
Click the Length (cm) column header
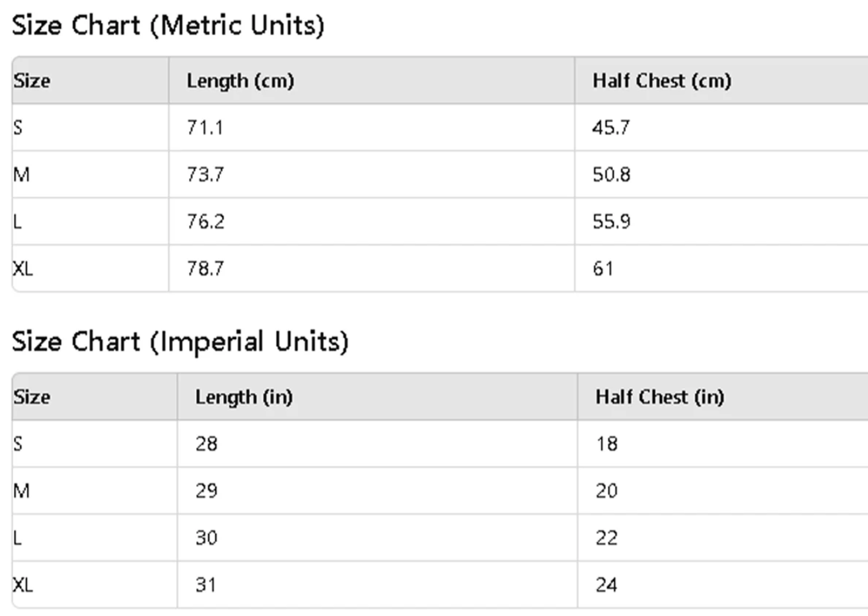[240, 81]
